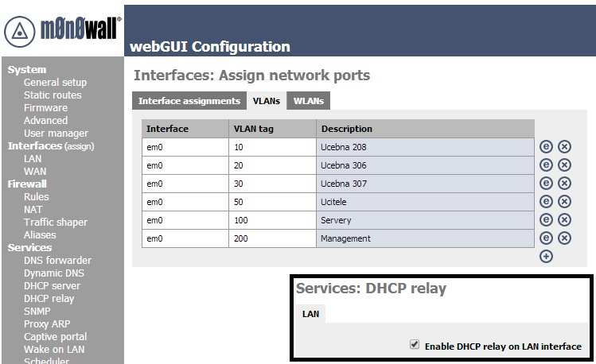
Task: Open the DNS forwarder service page
Action: click(x=57, y=261)
